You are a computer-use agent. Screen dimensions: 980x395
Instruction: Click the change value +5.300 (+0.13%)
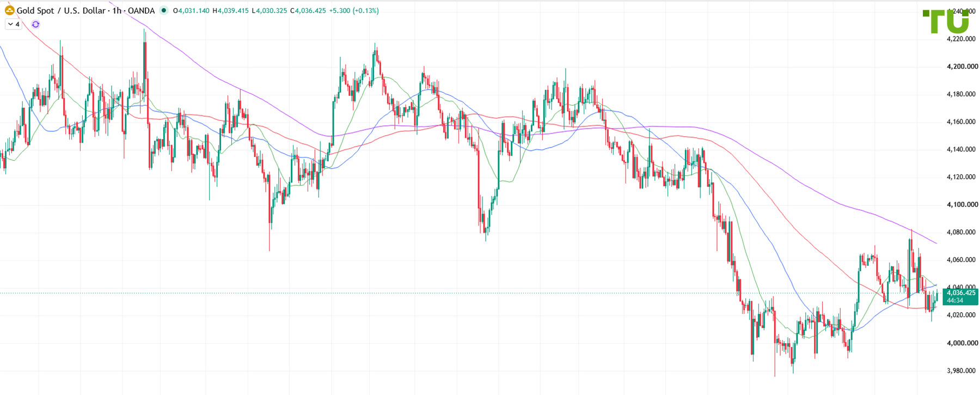354,10
